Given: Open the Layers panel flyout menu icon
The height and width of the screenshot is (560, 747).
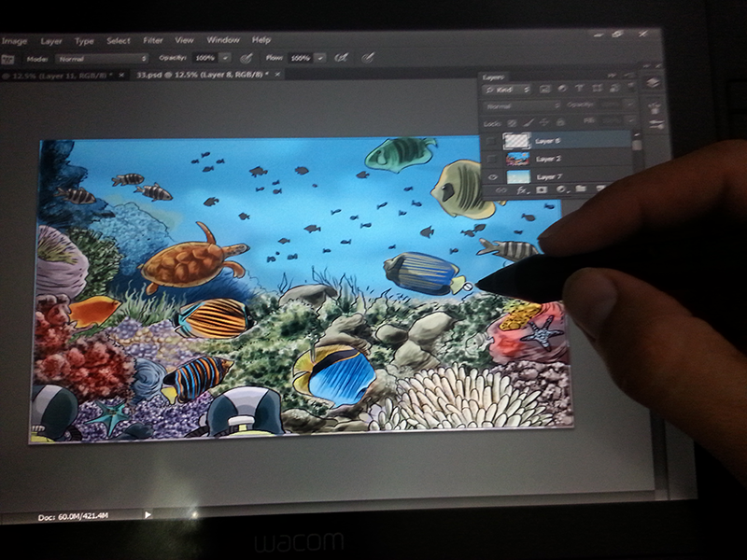Looking at the screenshot, I should [629, 76].
